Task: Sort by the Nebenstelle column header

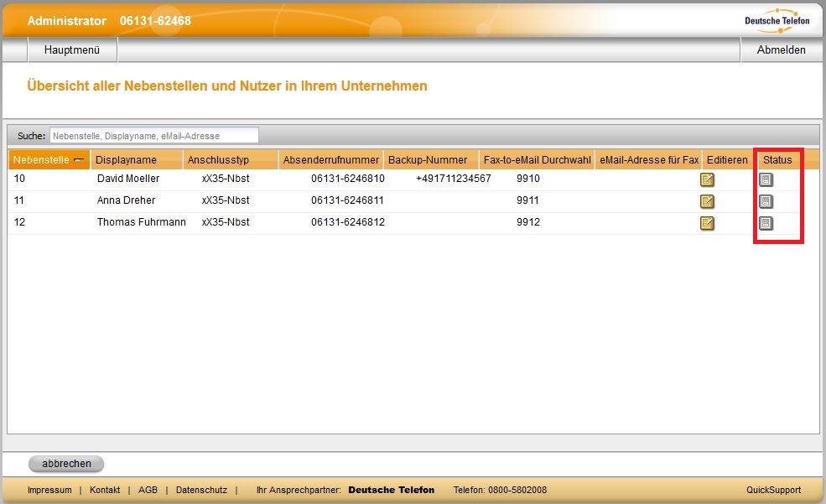Action: point(49,159)
